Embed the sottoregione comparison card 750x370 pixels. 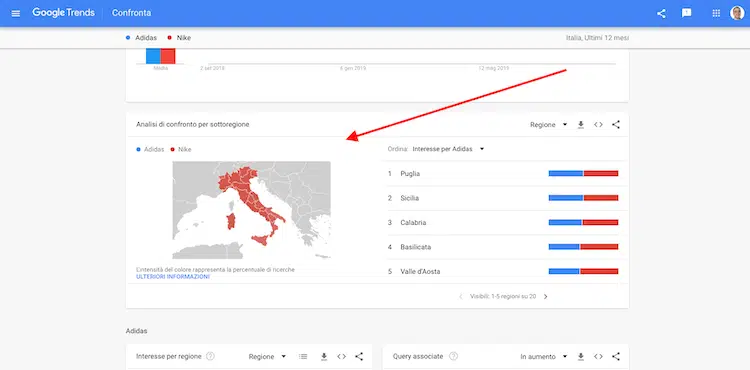click(x=598, y=125)
